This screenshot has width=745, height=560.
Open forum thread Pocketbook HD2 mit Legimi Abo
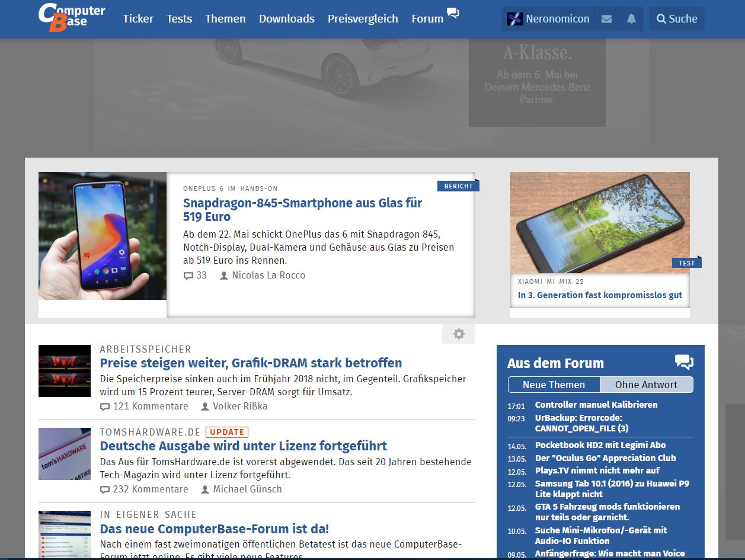pyautogui.click(x=600, y=445)
